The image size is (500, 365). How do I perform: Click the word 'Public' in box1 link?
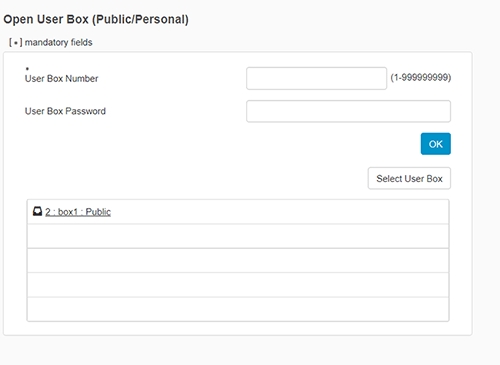pyautogui.click(x=98, y=212)
